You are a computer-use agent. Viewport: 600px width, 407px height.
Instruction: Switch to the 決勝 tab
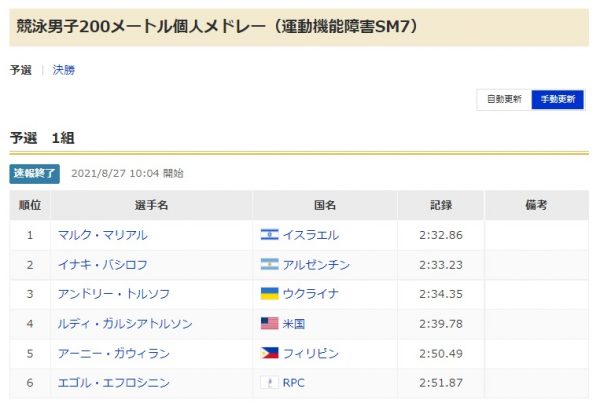(63, 70)
